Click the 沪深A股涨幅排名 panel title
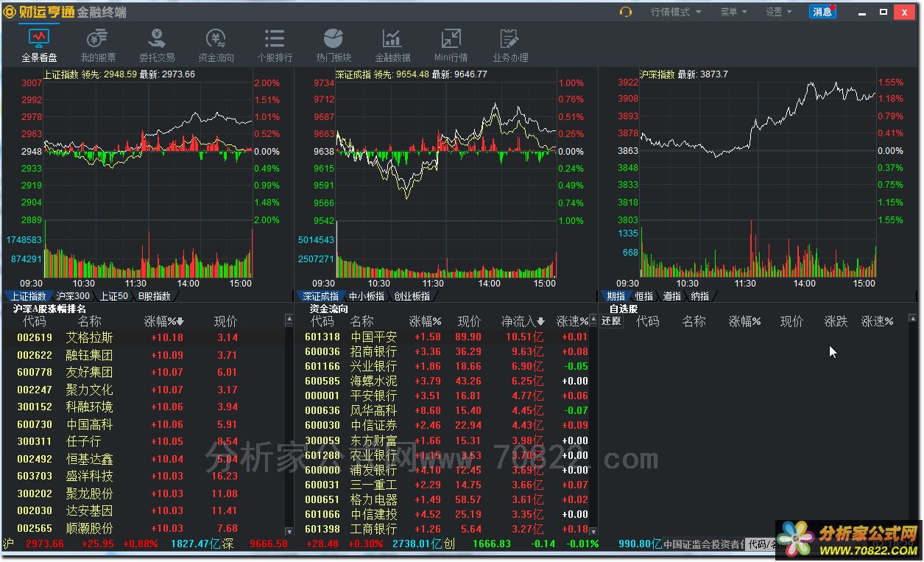 tap(49, 309)
